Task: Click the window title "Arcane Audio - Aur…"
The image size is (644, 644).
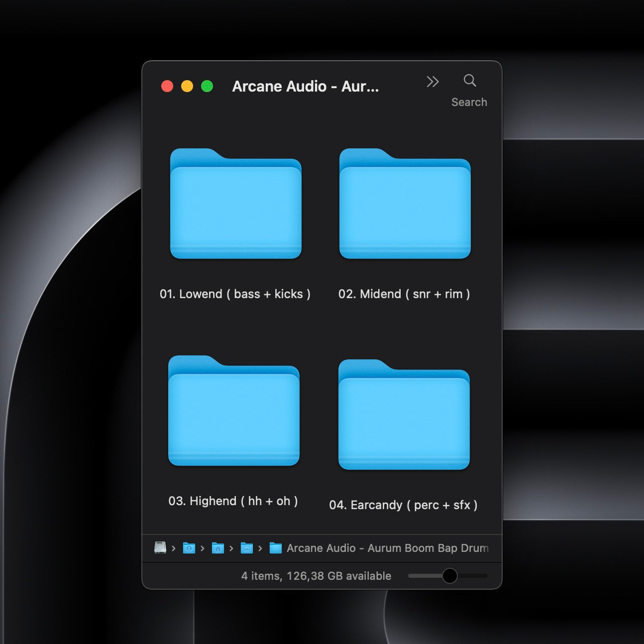Action: click(x=306, y=87)
